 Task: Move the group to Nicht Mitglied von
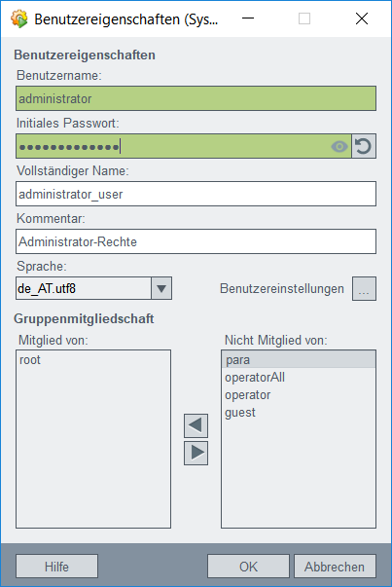tap(196, 453)
